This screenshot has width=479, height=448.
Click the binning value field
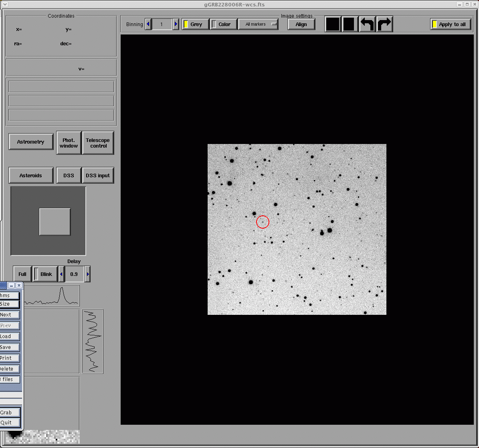point(162,24)
